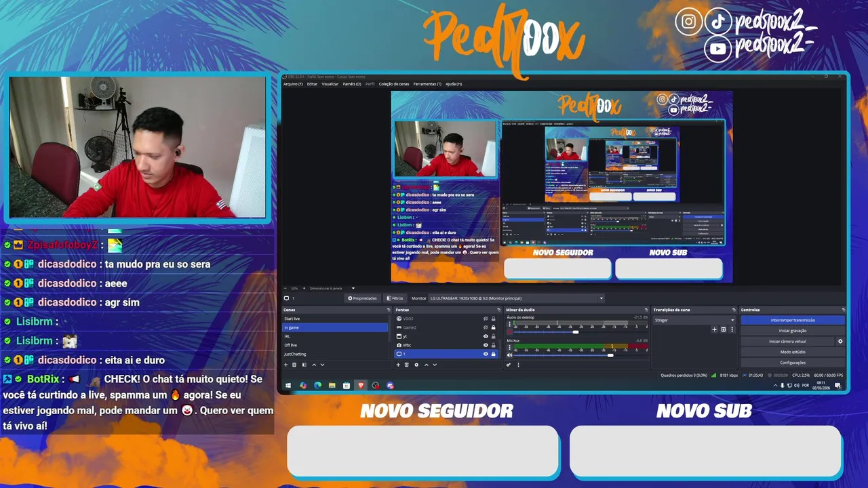This screenshot has width=868, height=488.
Task: Undock the Mixer de áudio panel
Action: coord(646,310)
